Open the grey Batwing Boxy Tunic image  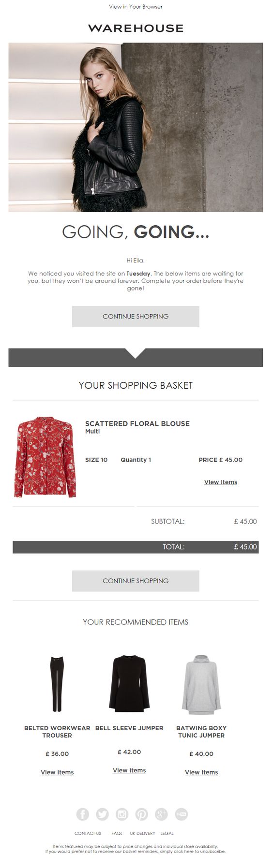click(x=201, y=684)
